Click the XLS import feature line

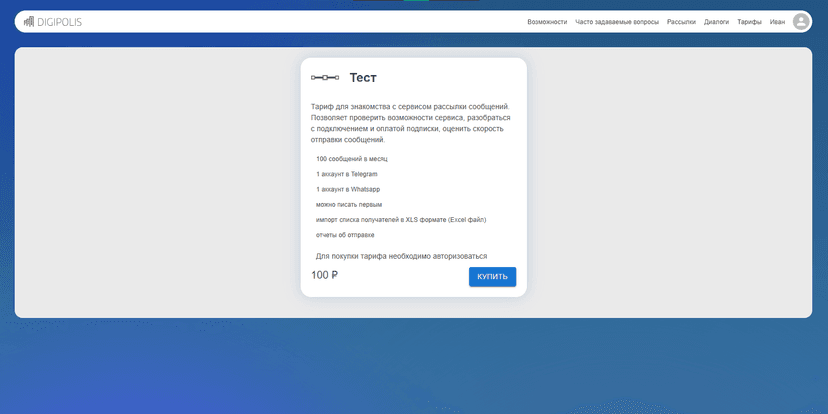(x=401, y=219)
